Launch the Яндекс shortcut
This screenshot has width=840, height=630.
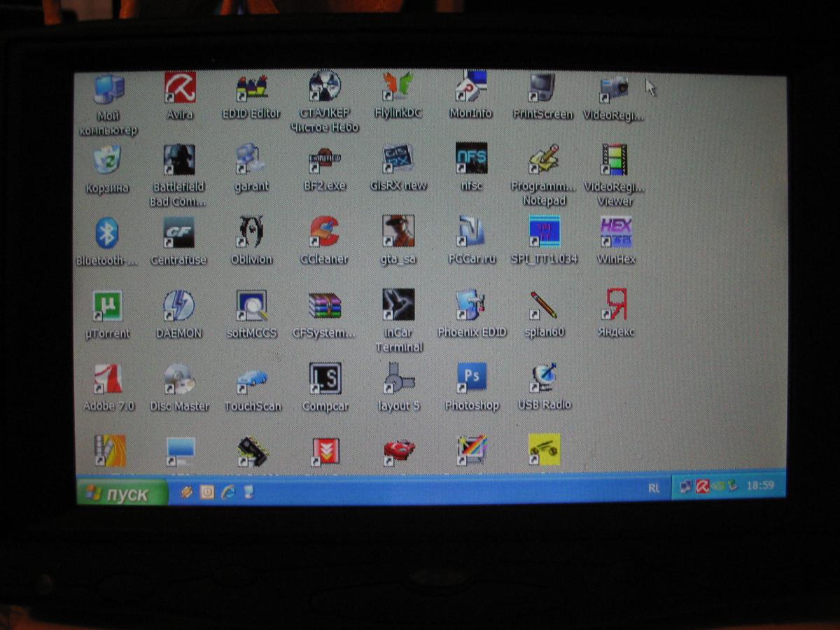click(x=616, y=305)
